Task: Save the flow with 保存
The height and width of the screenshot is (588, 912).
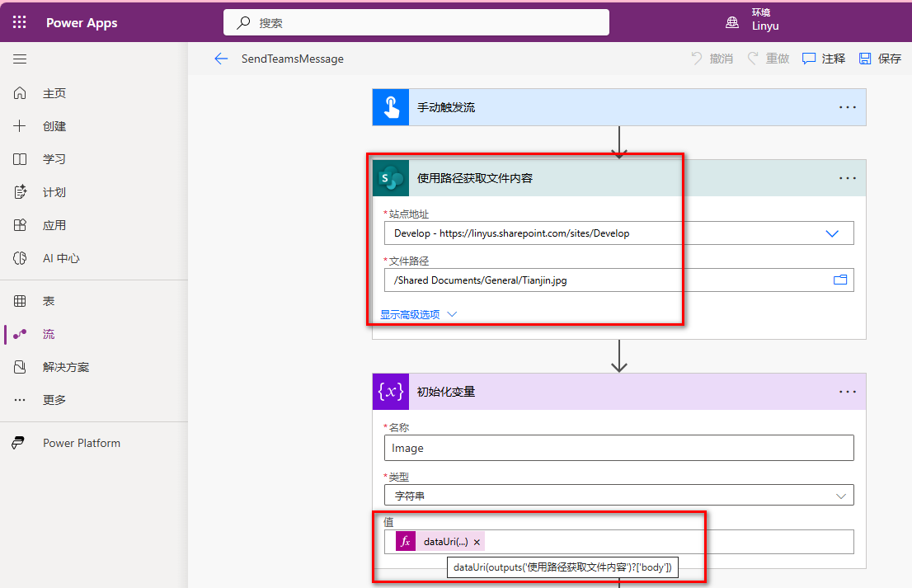Action: [880, 59]
